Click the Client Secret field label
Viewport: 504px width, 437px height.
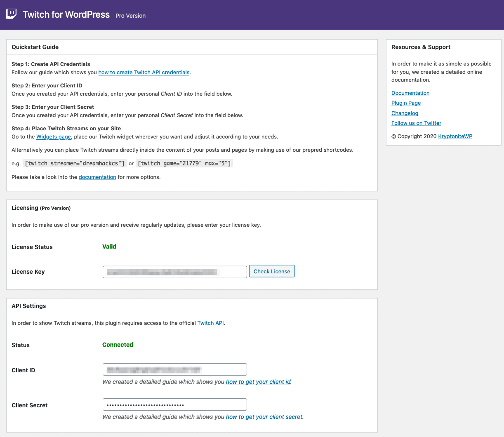point(30,405)
